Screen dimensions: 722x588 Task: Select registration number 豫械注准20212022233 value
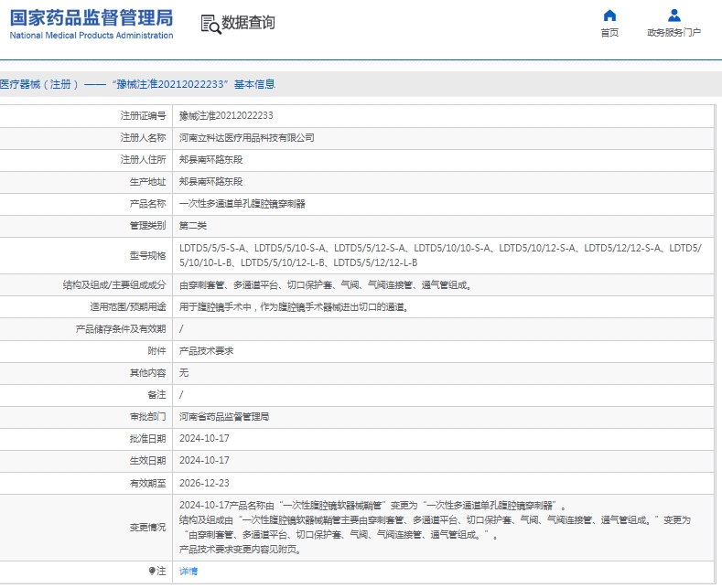click(226, 115)
